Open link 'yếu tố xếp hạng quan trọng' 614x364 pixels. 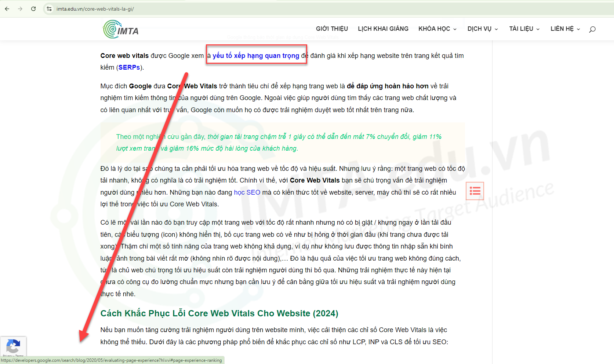coord(256,56)
